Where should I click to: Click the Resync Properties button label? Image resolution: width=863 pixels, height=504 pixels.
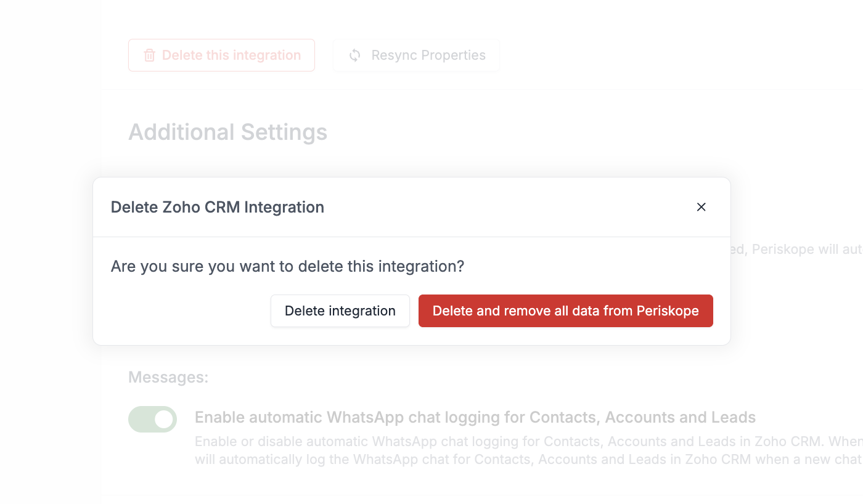pyautogui.click(x=428, y=55)
